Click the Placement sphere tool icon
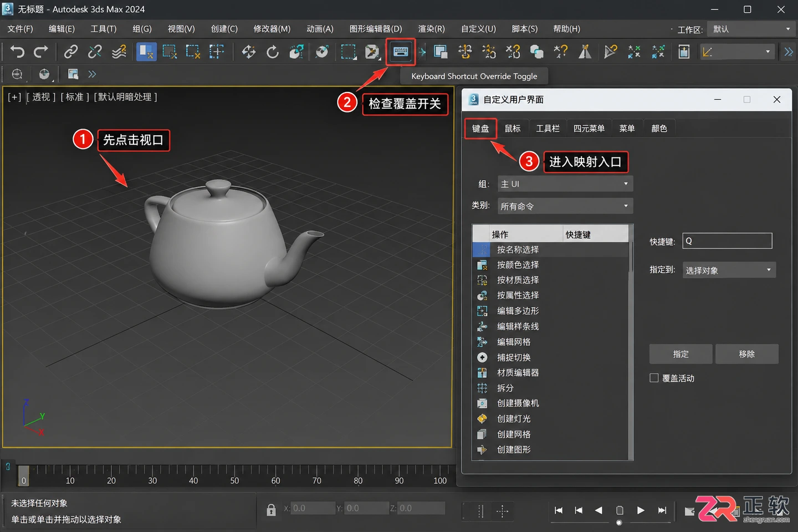The image size is (798, 532). tap(321, 52)
